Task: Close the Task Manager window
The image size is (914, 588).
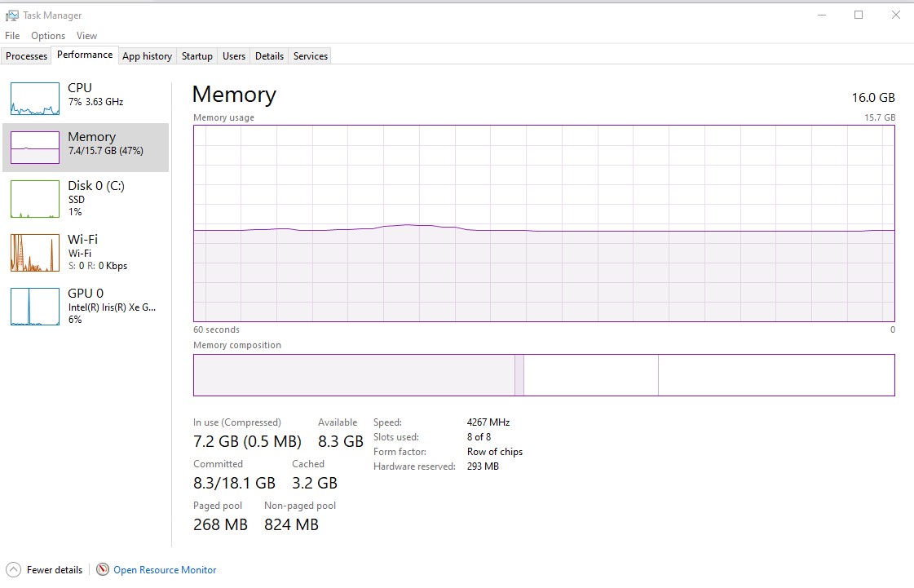Action: 896,15
